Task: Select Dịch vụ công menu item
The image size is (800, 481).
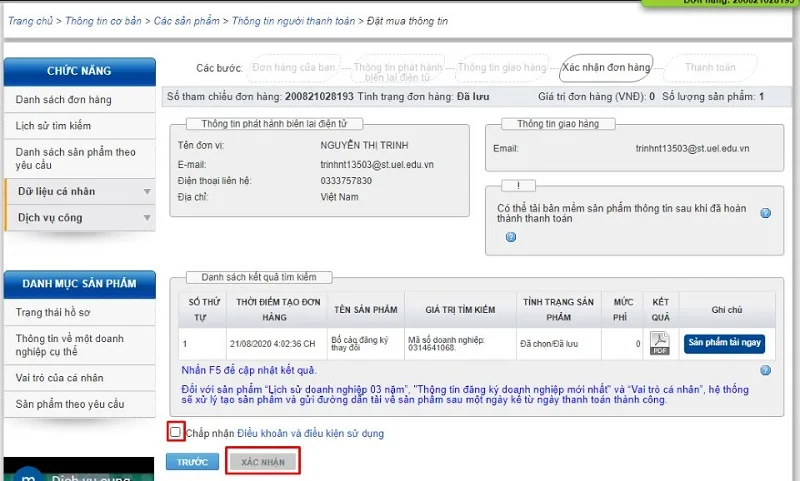Action: coord(80,218)
